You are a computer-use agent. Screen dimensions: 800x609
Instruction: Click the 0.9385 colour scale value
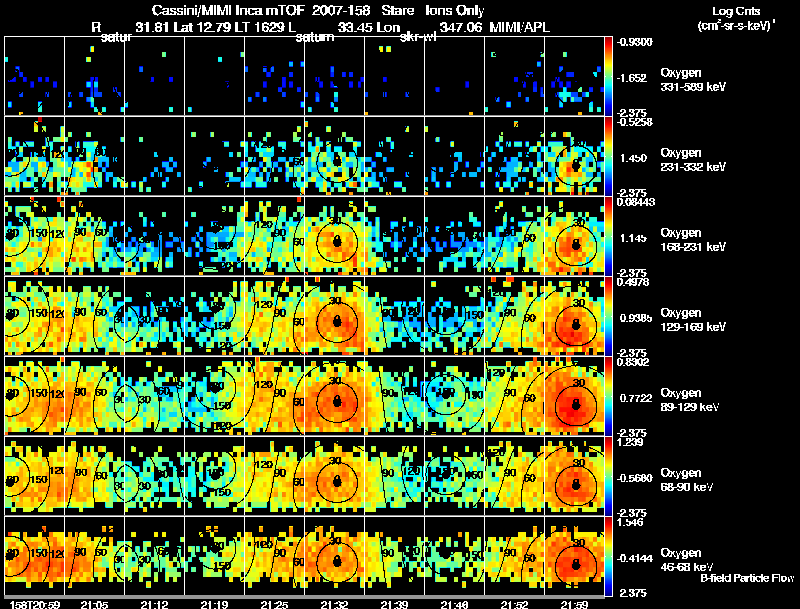636,318
